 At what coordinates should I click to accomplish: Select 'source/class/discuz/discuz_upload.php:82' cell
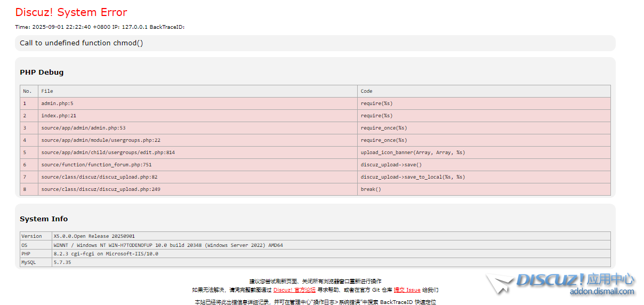pos(198,177)
